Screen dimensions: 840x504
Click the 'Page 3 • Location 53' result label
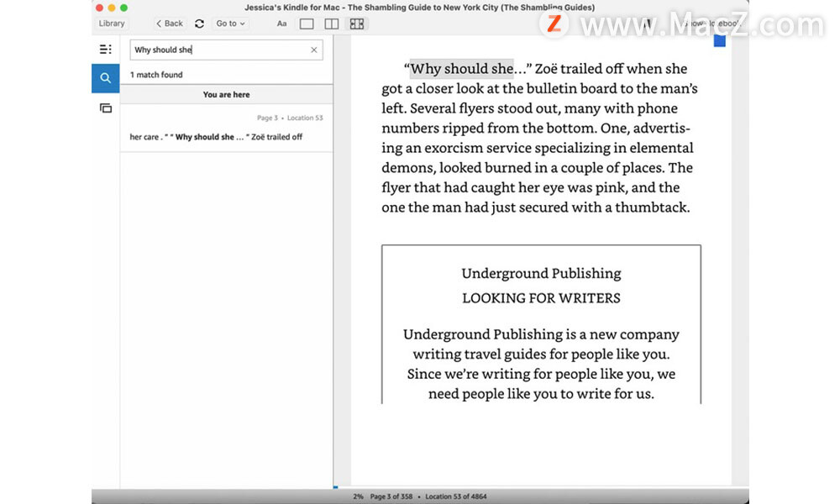[290, 118]
